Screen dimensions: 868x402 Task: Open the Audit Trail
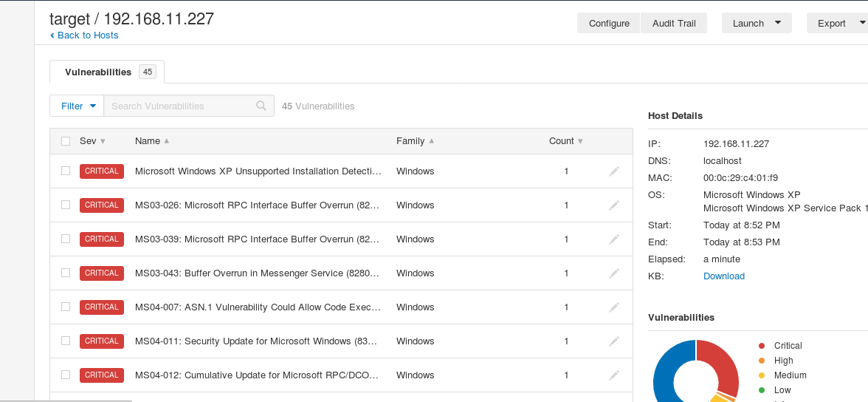tap(674, 24)
